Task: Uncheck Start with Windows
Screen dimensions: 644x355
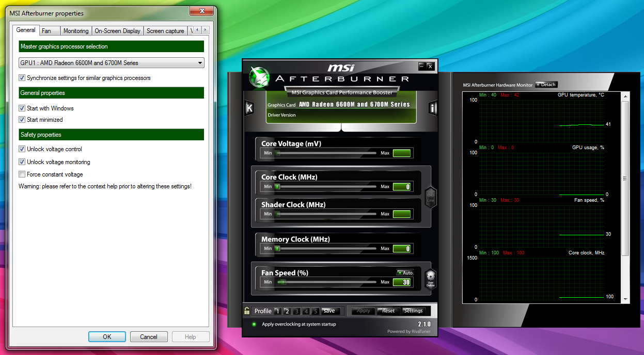Action: point(22,108)
